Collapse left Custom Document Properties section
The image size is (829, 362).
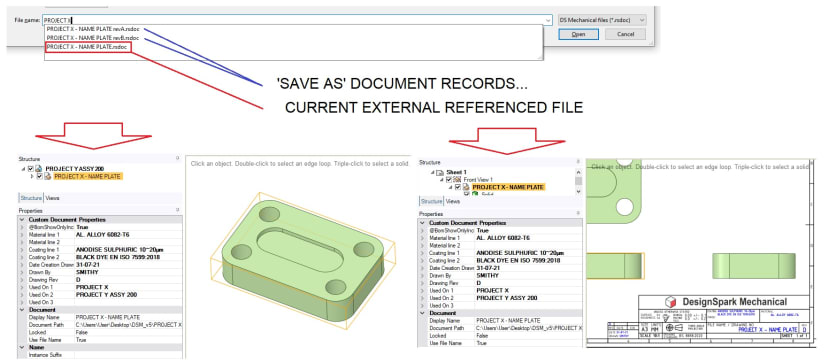click(22, 219)
